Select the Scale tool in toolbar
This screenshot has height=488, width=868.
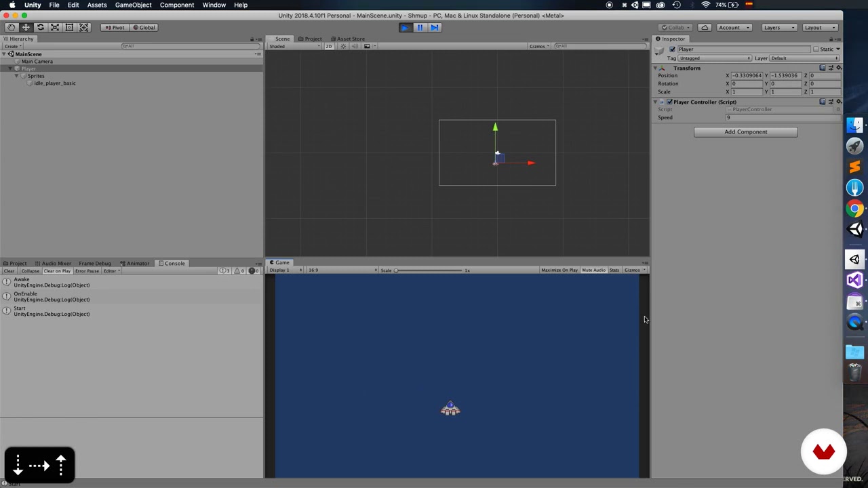[55, 27]
